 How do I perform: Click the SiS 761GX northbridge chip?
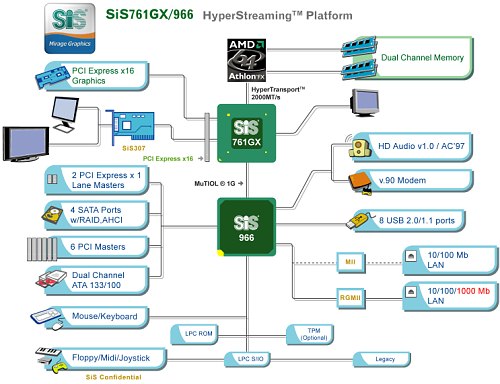point(247,133)
